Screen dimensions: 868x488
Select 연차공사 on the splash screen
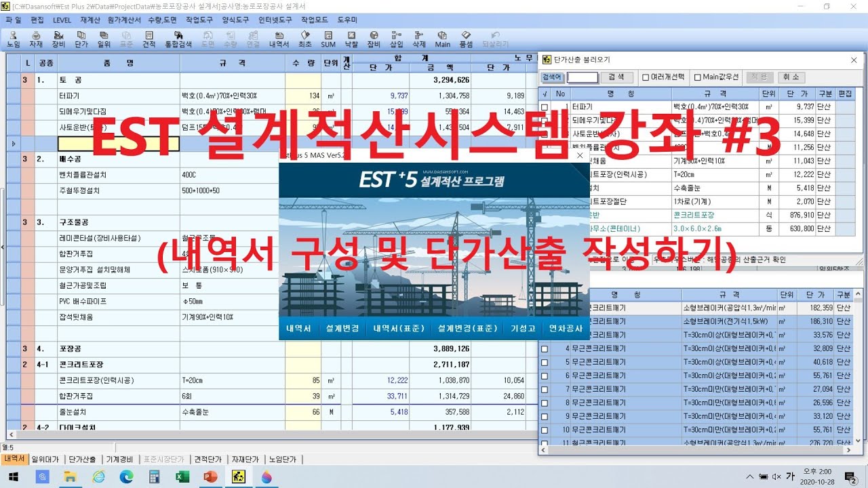[x=566, y=329]
